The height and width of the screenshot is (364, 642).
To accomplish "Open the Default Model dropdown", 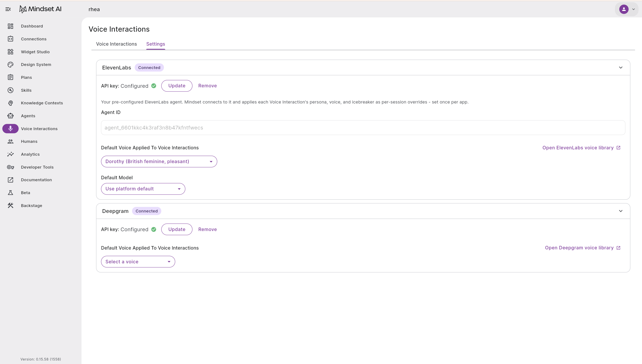I will [x=143, y=189].
